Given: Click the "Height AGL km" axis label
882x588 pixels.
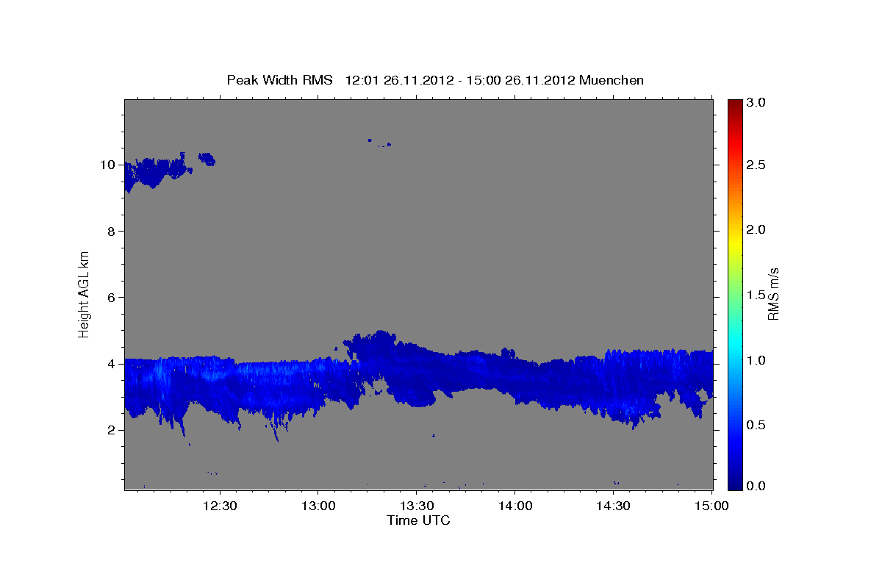Looking at the screenshot, I should coord(85,294).
